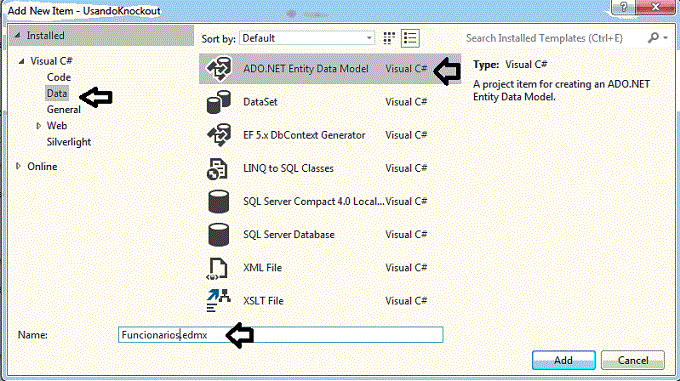Select the ADO.NET Entity Data Model text
This screenshot has width=680, height=381.
[306, 69]
